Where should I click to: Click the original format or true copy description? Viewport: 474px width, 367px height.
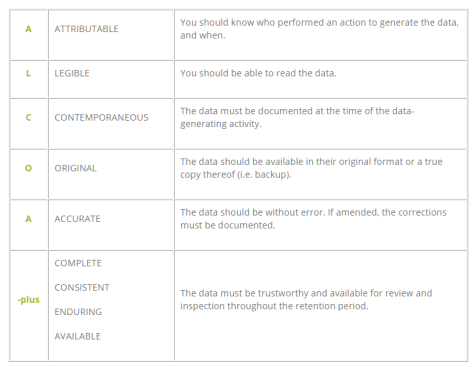point(311,168)
